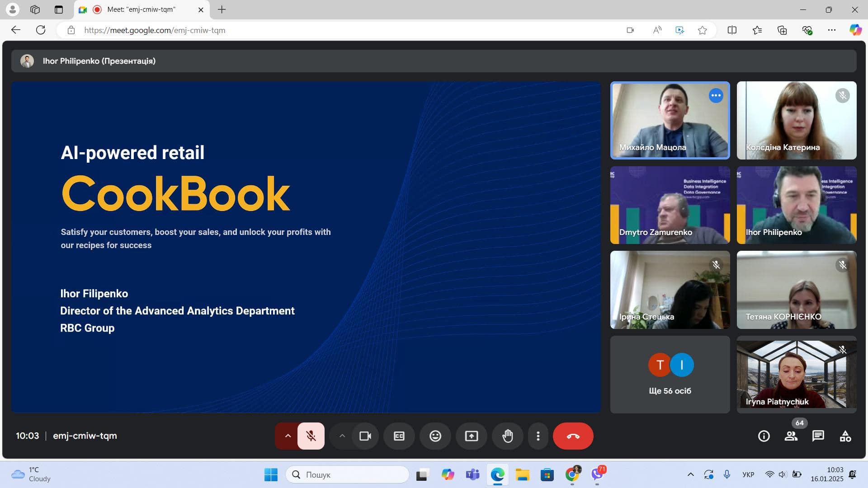The width and height of the screenshot is (868, 488).
Task: Turn the camera on or off
Action: point(365,436)
